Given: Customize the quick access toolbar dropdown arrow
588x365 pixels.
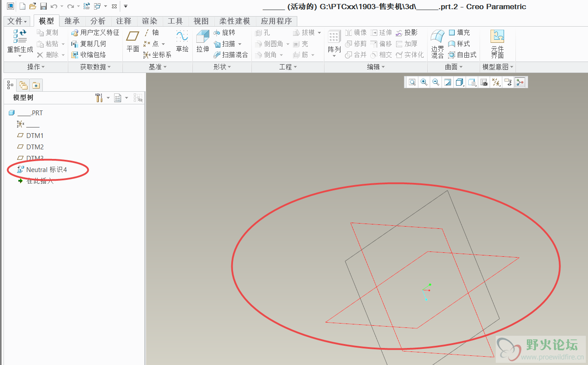Looking at the screenshot, I should click(x=126, y=7).
